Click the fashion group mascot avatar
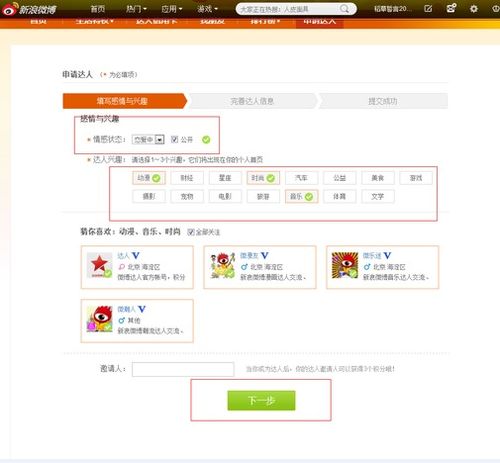 99,319
